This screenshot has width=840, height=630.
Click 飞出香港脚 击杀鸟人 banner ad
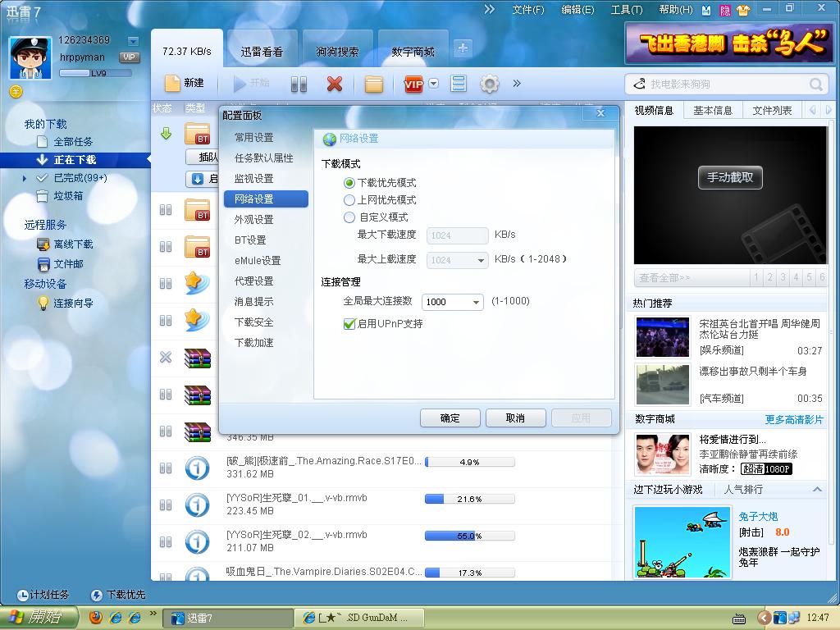click(729, 43)
